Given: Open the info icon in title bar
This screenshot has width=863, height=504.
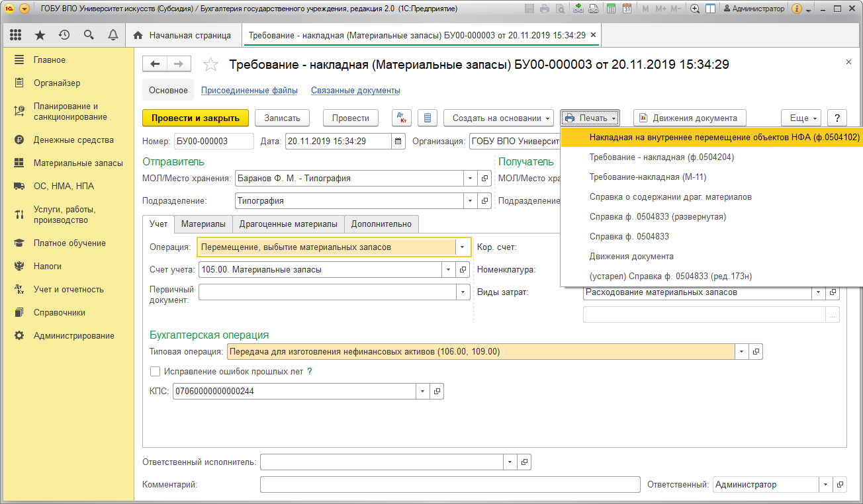Looking at the screenshot, I should 797,9.
